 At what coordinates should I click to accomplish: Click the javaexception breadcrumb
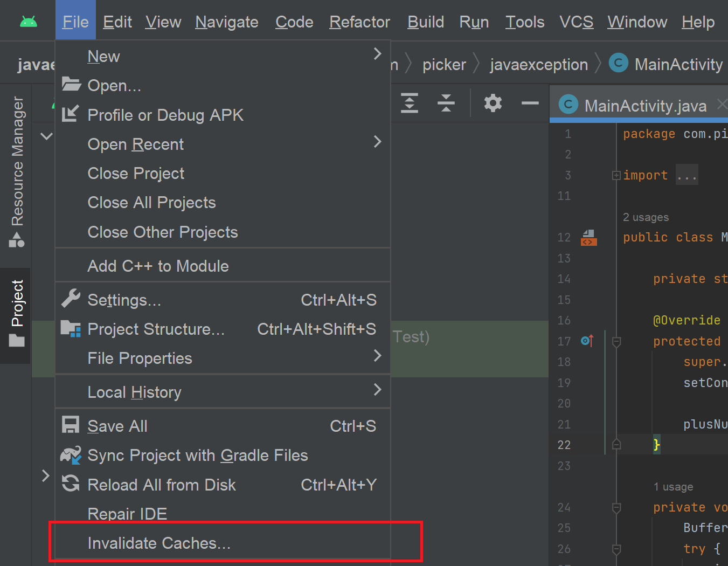pyautogui.click(x=539, y=64)
